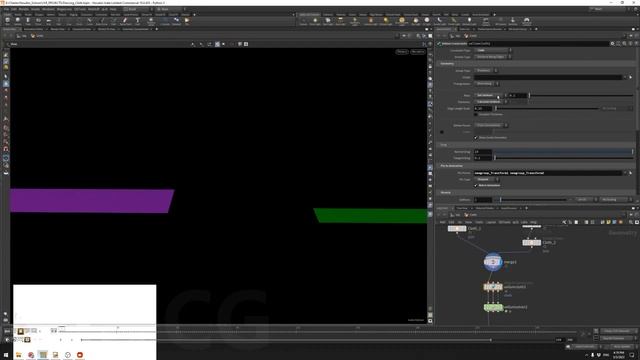Add new viewport pane tab
Image resolution: width=640 pixels, height=360 pixels.
157,29
